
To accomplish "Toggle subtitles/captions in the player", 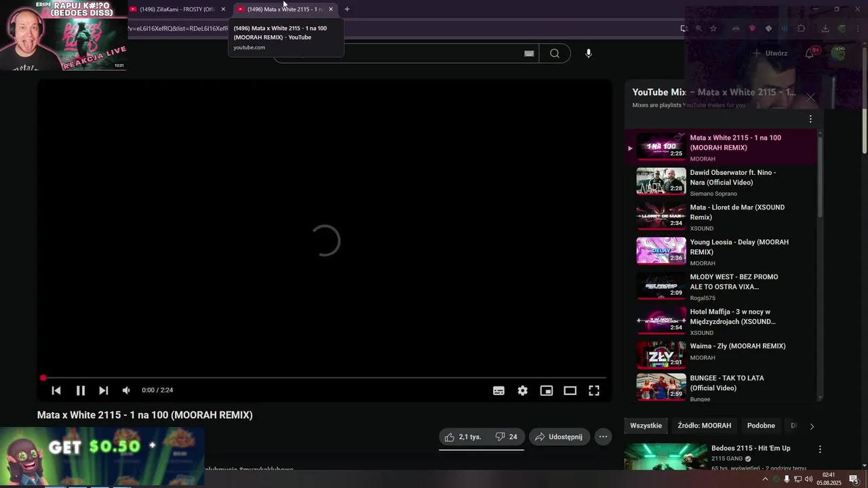I will coord(498,390).
